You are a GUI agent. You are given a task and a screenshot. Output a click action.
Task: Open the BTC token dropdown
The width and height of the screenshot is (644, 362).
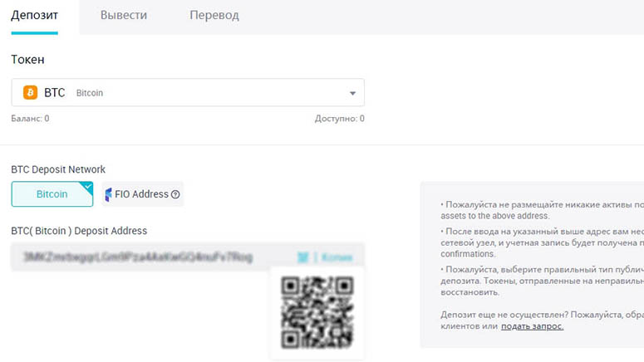(x=188, y=92)
